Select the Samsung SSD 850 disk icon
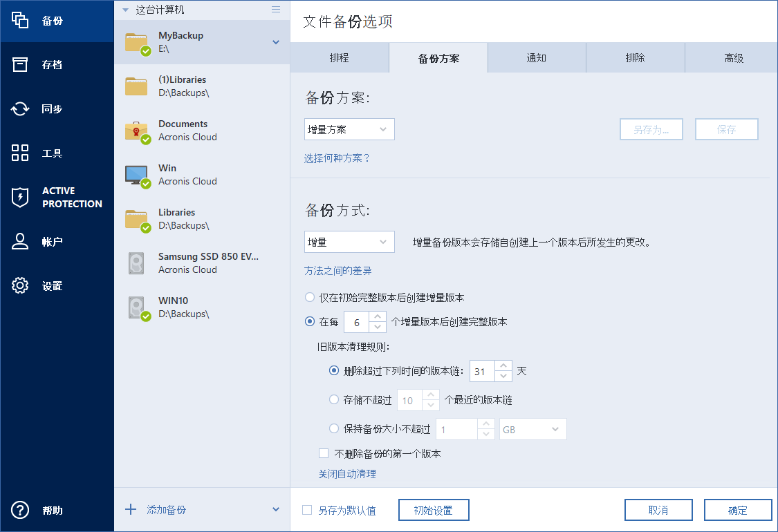This screenshot has width=778, height=532. point(136,263)
